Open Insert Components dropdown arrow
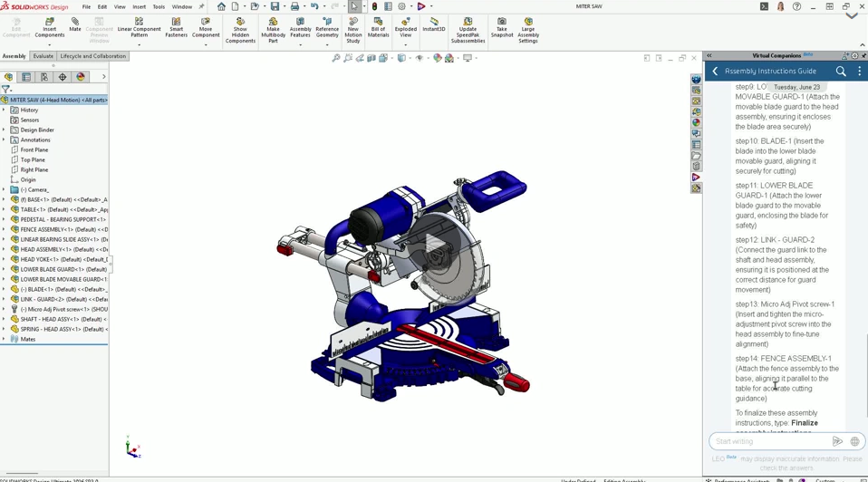Image resolution: width=868 pixels, height=482 pixels. [49, 44]
